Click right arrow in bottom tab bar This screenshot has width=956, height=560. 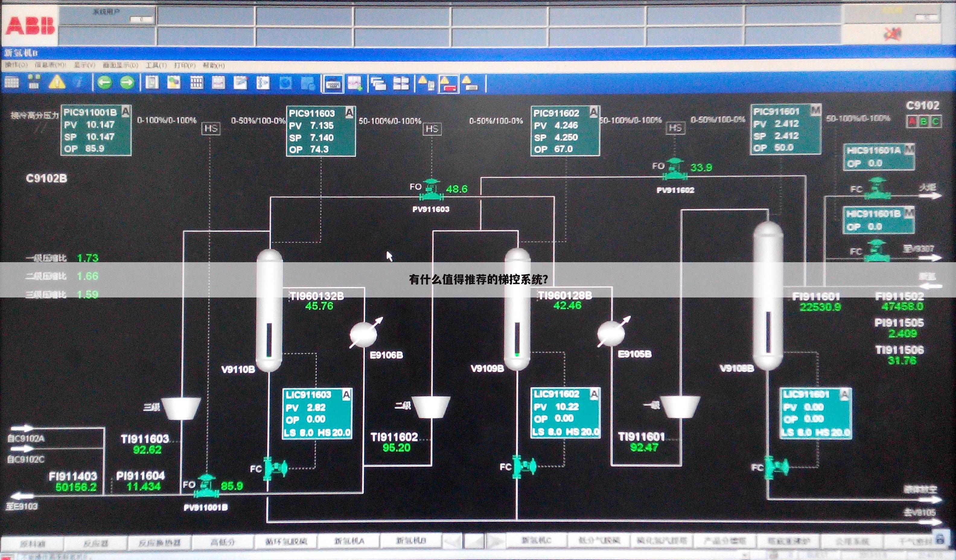[x=496, y=541]
